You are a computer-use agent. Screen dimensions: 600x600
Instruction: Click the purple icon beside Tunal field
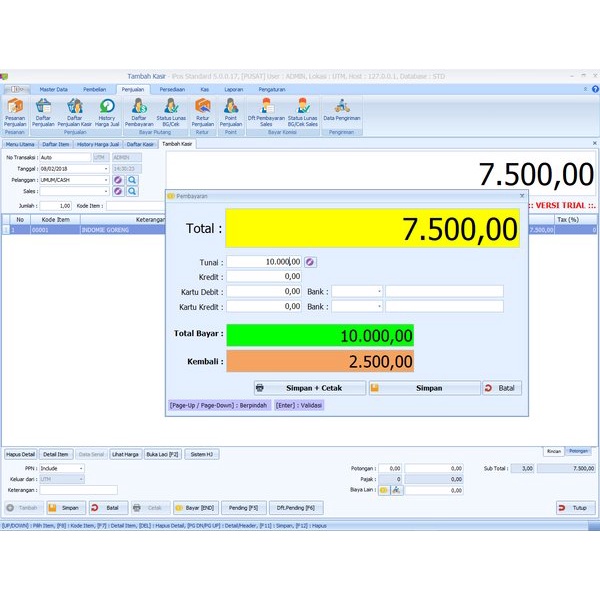[x=310, y=261]
